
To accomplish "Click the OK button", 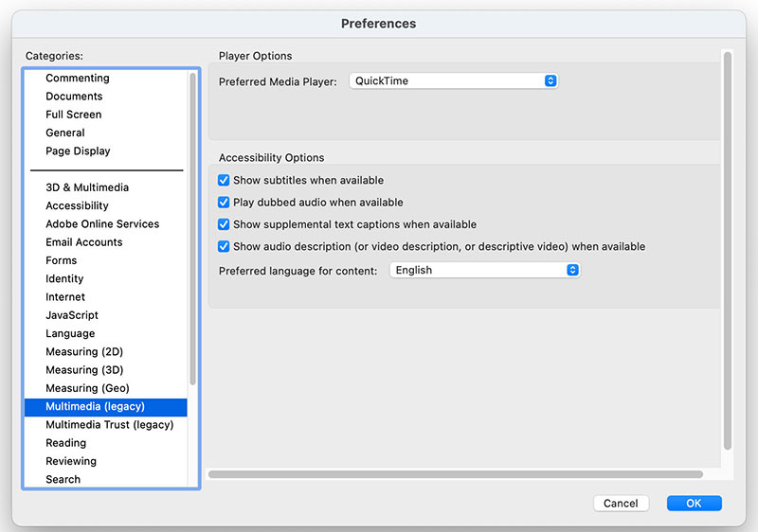I will pyautogui.click(x=694, y=504).
